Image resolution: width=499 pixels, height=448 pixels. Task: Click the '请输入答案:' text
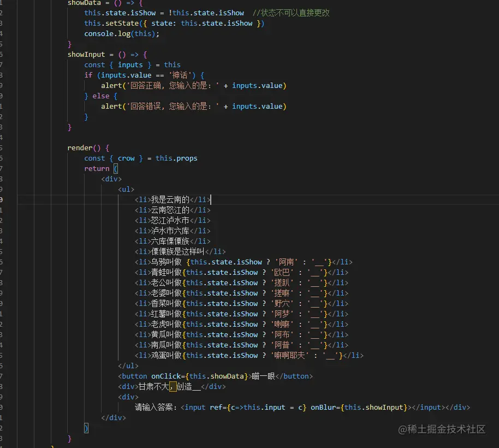pyautogui.click(x=156, y=408)
